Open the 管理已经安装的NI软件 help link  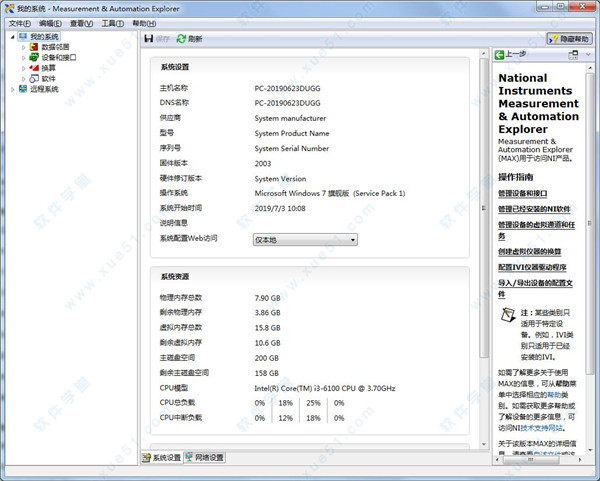[534, 209]
